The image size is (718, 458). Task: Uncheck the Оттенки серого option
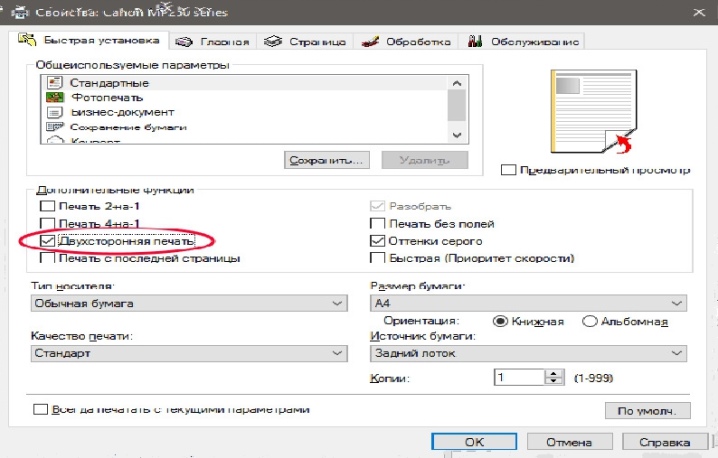378,241
